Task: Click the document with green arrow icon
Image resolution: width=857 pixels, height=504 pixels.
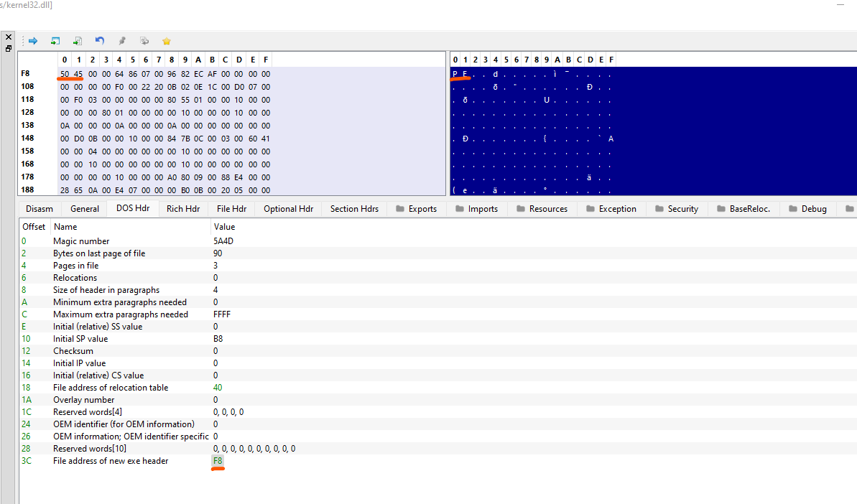Action: point(78,41)
